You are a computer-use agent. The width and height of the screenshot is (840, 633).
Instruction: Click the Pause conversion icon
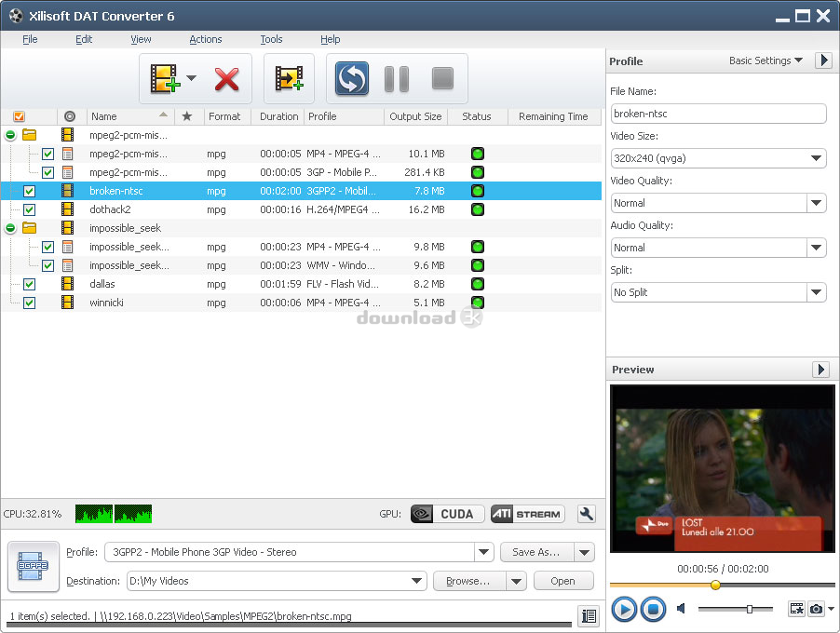[x=397, y=79]
